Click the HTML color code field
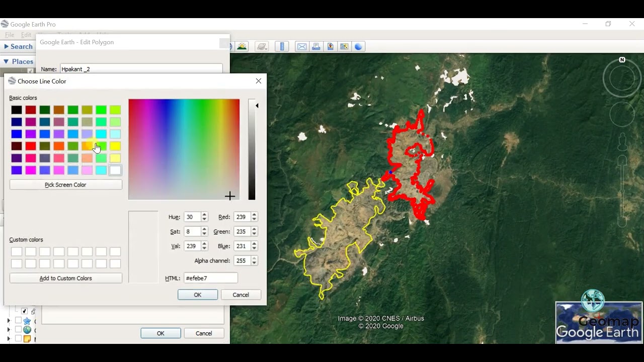This screenshot has width=644, height=362. point(211,278)
